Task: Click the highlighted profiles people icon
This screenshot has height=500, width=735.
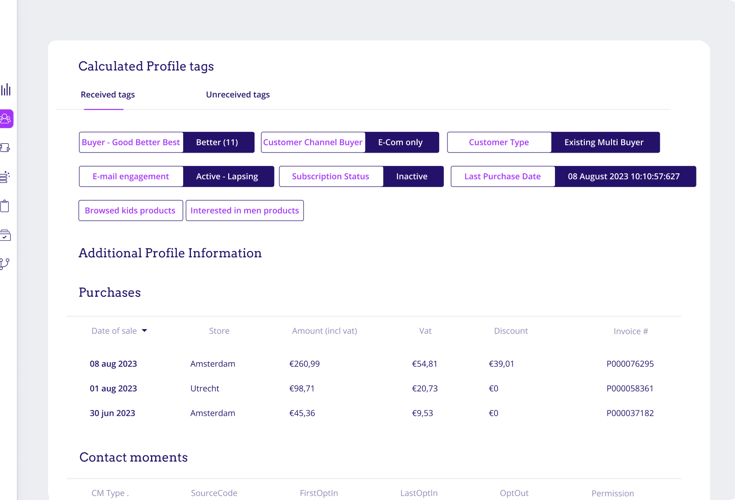Action: (6, 119)
